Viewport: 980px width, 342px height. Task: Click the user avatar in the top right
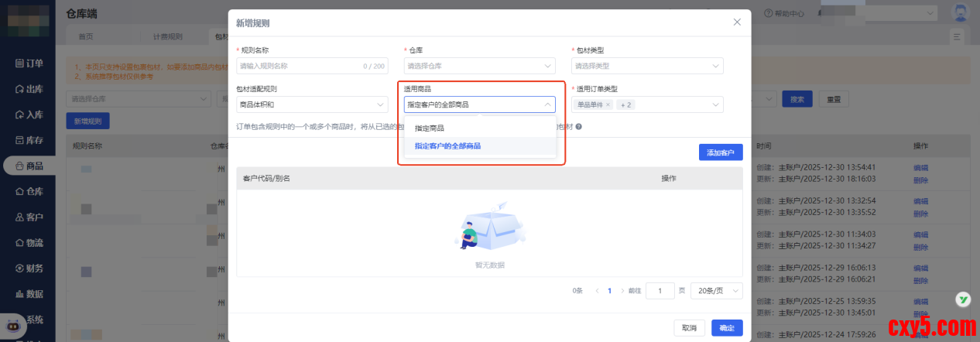pos(961,13)
